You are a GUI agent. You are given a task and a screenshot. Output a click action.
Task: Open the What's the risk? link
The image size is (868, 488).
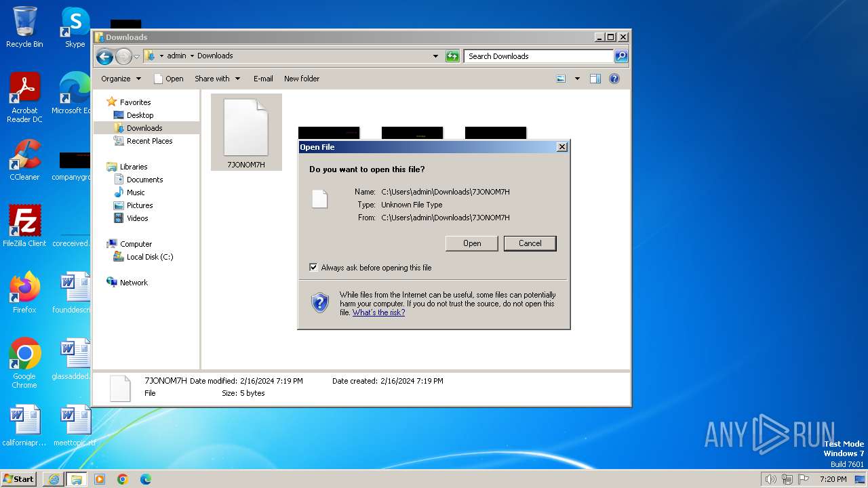378,312
